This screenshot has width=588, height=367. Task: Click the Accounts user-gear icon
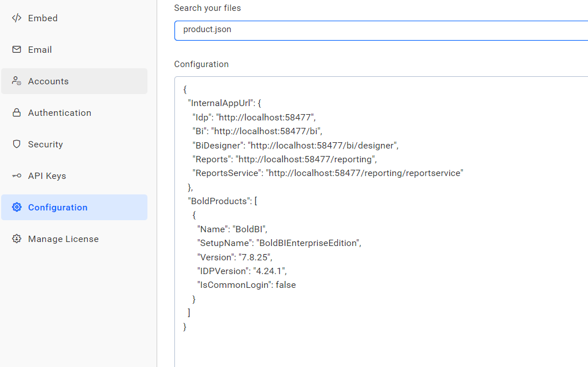[x=17, y=81]
